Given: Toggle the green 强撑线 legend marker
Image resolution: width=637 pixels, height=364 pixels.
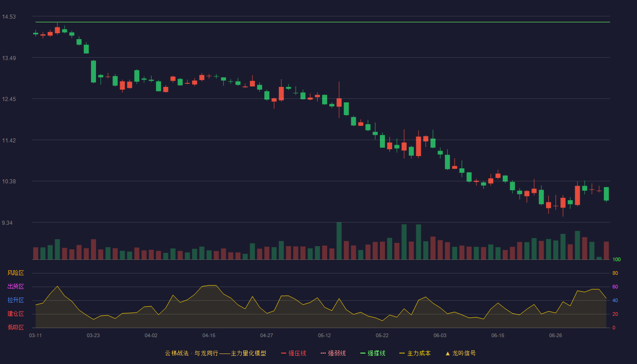Looking at the screenshot, I should (x=363, y=353).
